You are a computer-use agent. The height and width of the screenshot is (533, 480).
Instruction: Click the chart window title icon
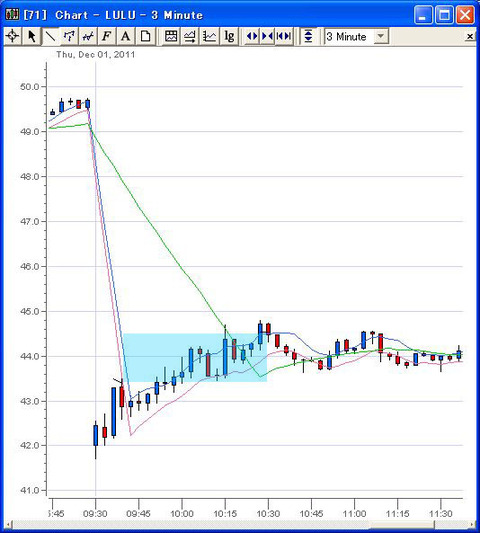(12, 15)
